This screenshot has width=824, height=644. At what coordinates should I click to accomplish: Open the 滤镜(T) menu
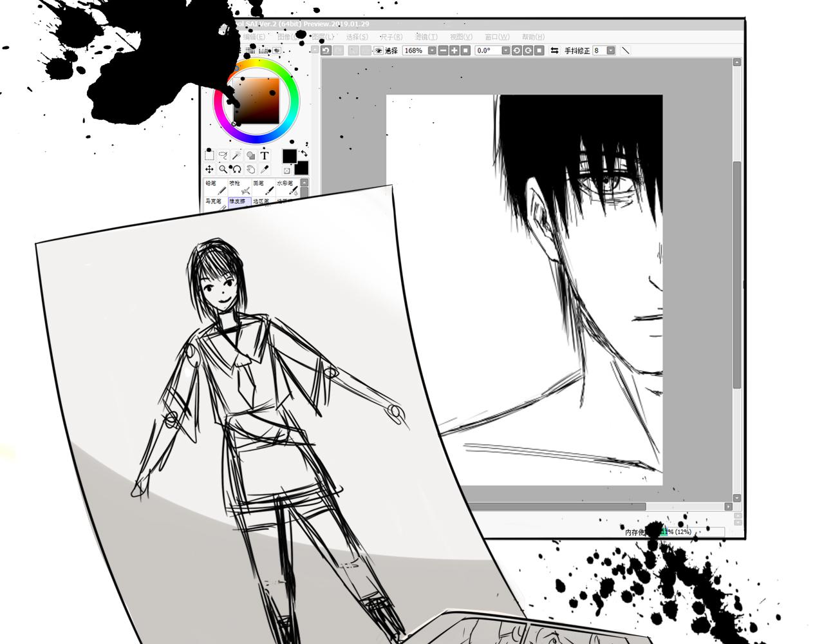pos(426,37)
